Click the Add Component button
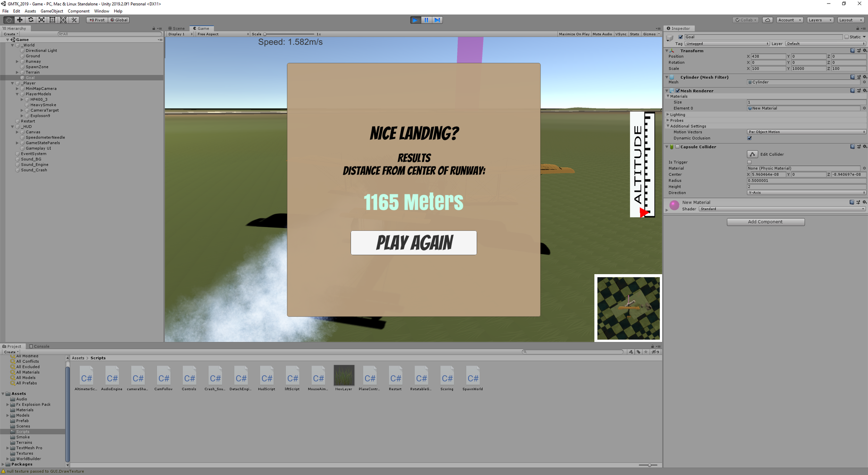The image size is (868, 475). 765,222
